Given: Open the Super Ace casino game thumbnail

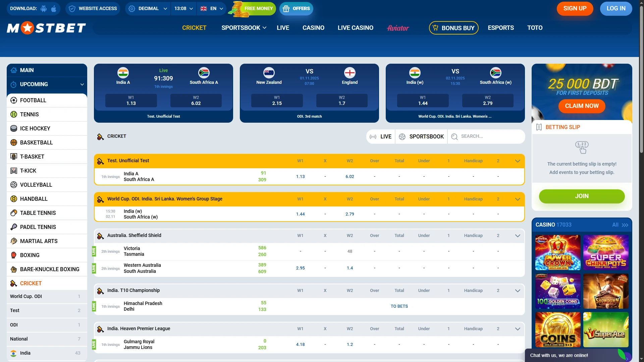Looking at the screenshot, I should pyautogui.click(x=606, y=330).
